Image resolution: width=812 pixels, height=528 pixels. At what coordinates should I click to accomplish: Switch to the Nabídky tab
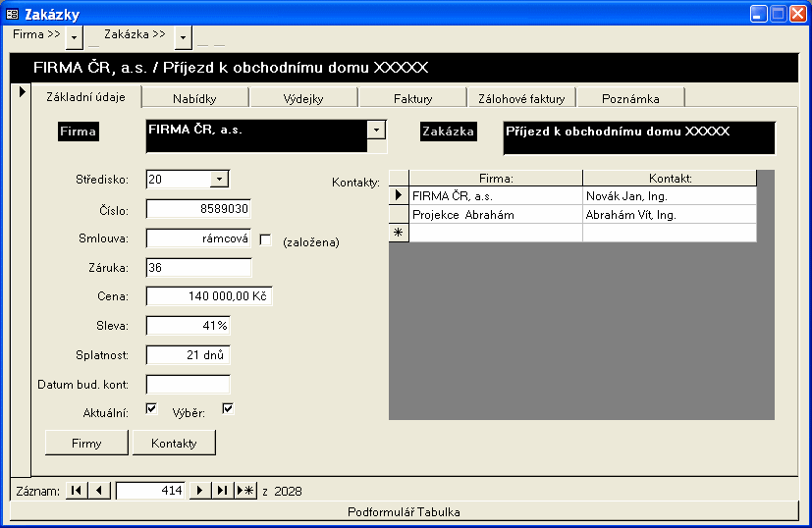[194, 98]
